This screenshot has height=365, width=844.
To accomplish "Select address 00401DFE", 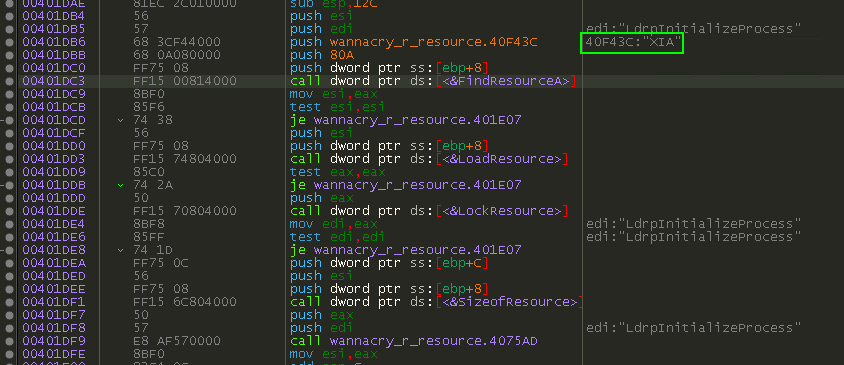I will coord(54,354).
